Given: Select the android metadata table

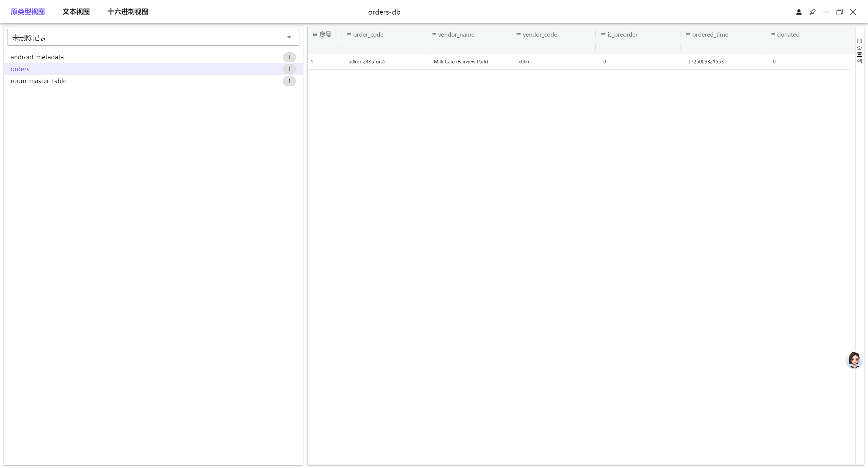Looking at the screenshot, I should (37, 57).
